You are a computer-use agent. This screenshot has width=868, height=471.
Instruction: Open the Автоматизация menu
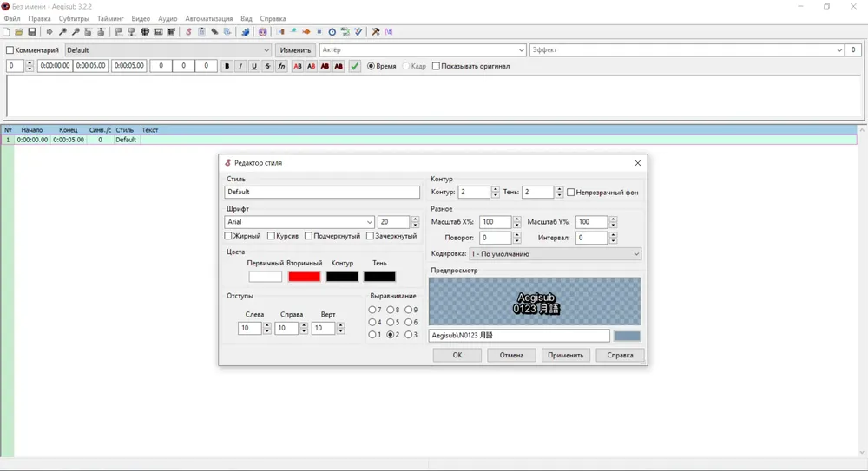point(208,19)
